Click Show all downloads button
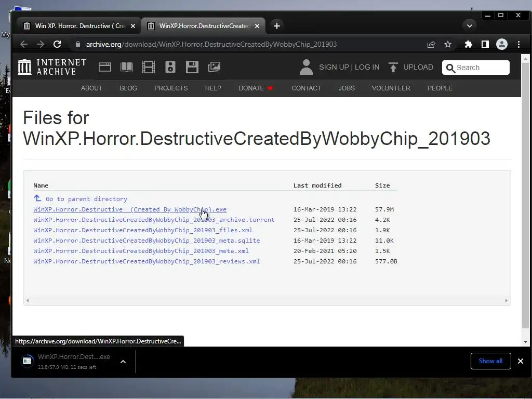This screenshot has height=399, width=532. (x=490, y=361)
